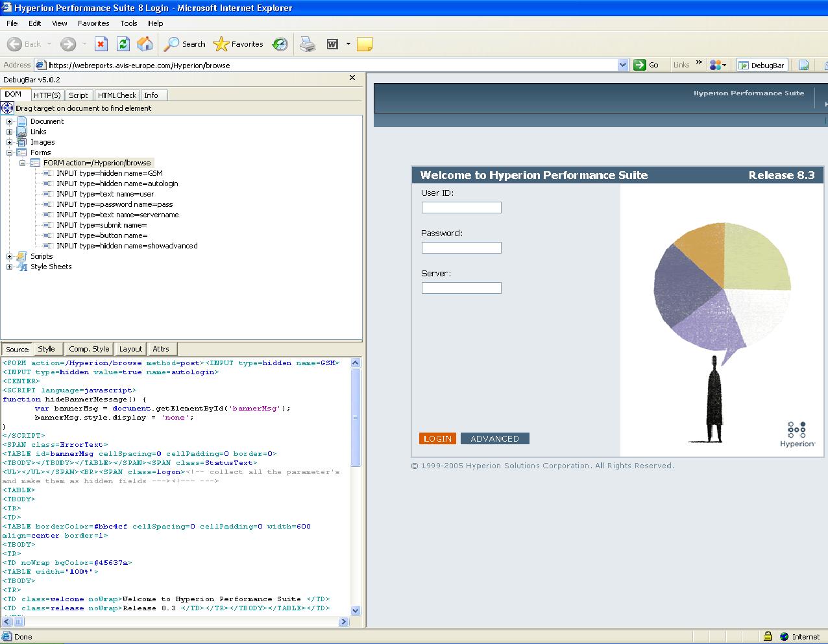Open the address bar dropdown
The image size is (828, 644).
(623, 65)
